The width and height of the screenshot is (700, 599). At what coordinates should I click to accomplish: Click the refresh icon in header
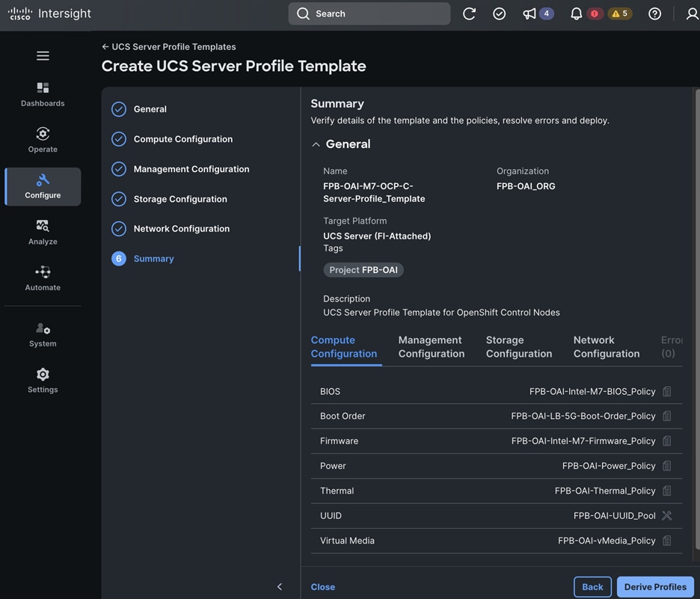(469, 14)
